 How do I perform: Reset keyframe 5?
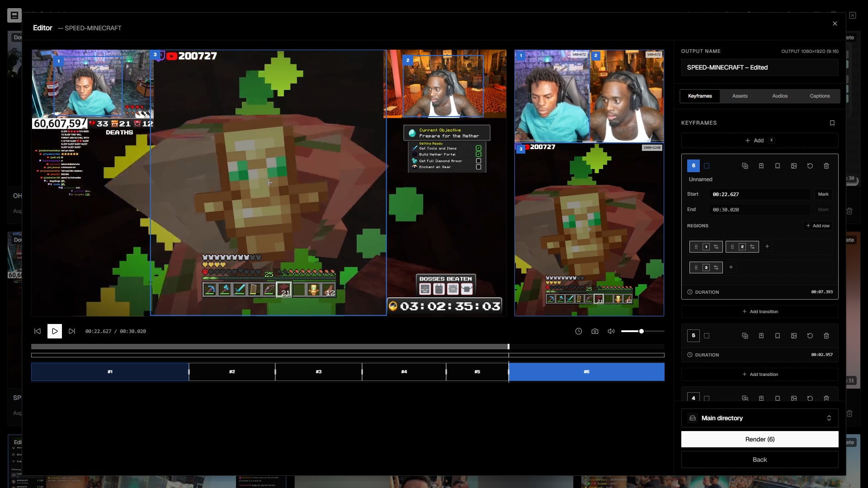[810, 336]
